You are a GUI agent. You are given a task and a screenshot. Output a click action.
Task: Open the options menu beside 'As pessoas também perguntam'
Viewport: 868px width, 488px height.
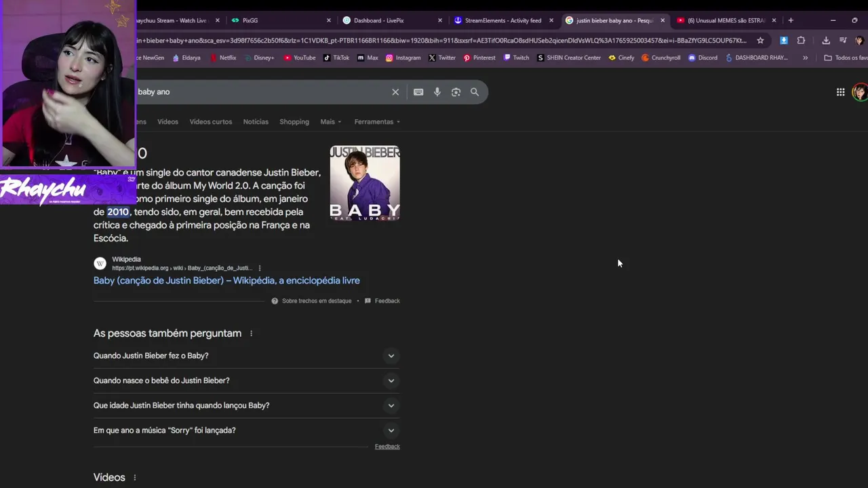click(x=251, y=333)
